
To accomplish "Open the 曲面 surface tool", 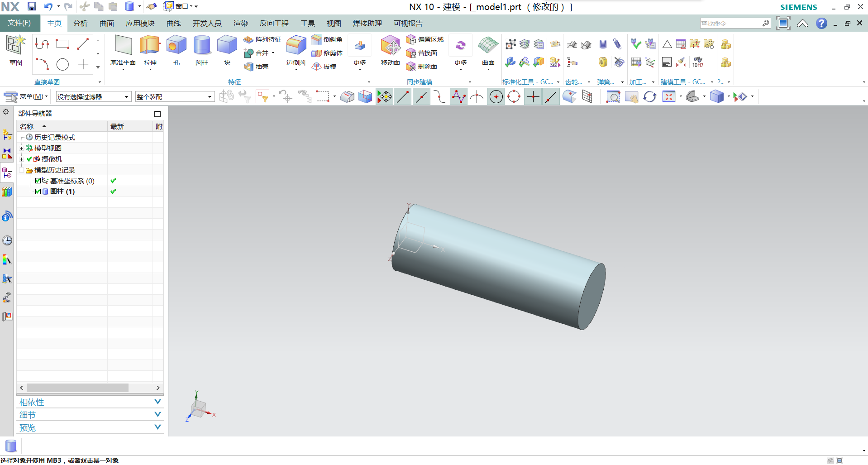I will point(488,51).
